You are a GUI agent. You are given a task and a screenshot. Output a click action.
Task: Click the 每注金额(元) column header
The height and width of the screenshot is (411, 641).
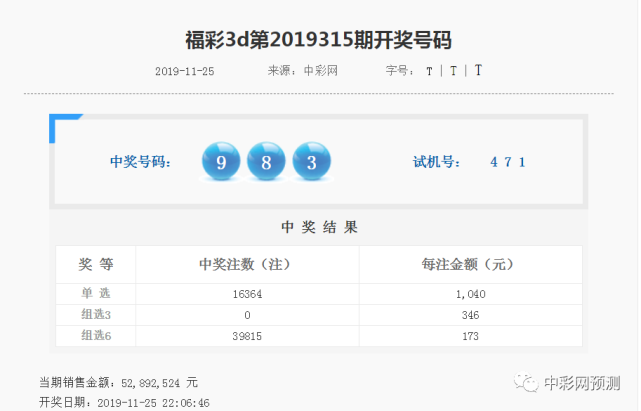pyautogui.click(x=470, y=265)
